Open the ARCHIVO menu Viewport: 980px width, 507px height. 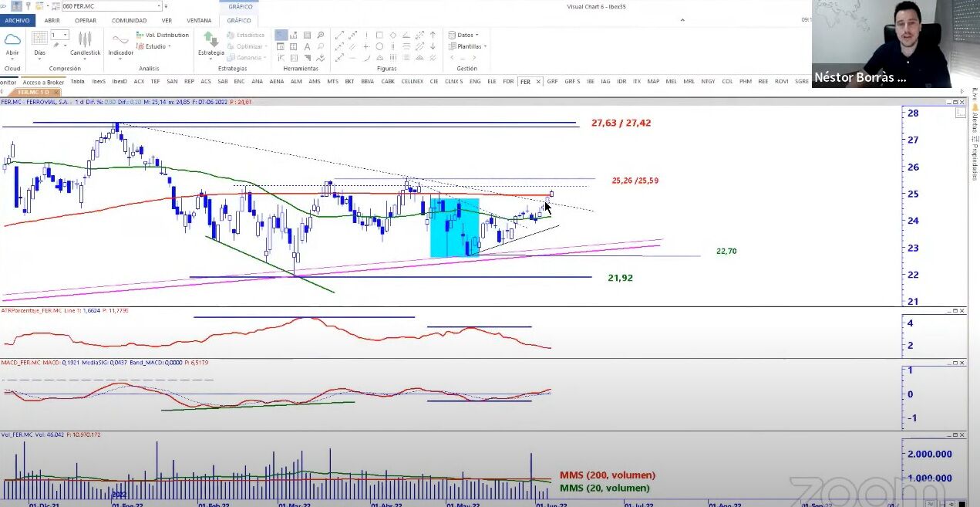17,21
